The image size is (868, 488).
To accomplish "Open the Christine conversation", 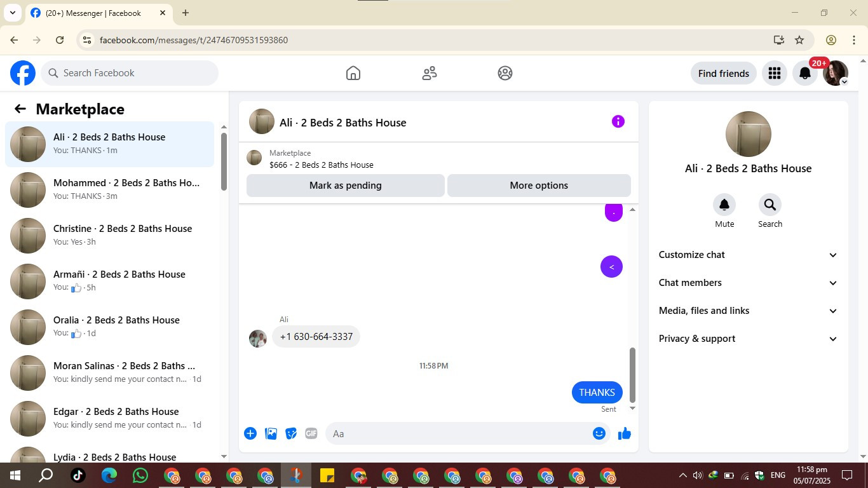I will [110, 236].
